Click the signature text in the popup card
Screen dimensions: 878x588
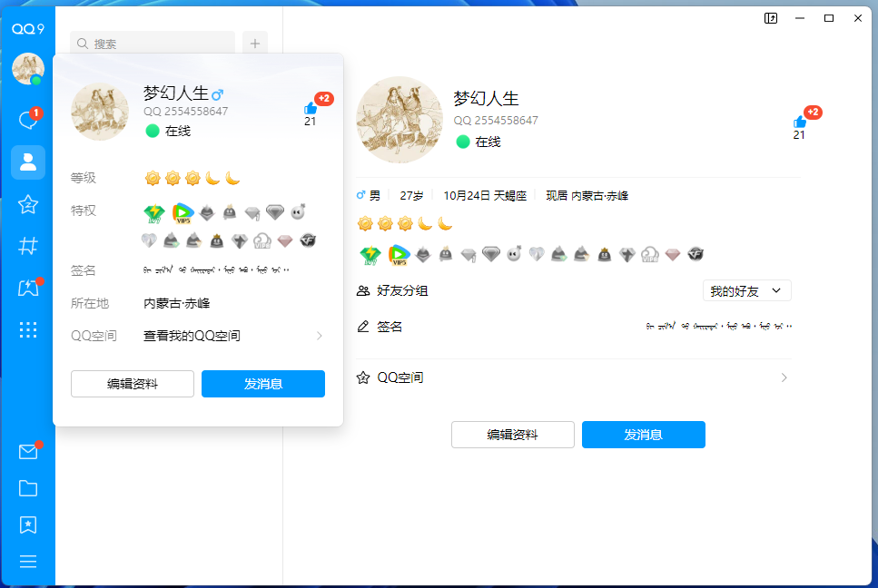216,270
